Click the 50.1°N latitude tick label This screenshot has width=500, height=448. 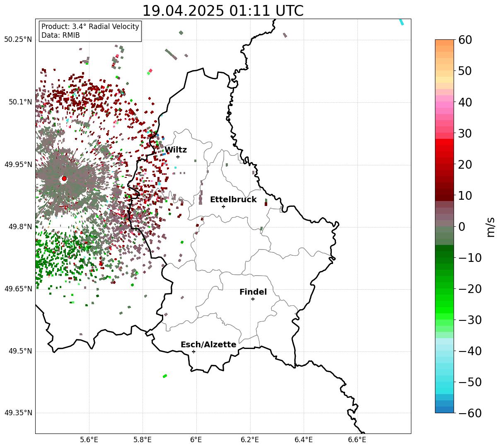[20, 102]
